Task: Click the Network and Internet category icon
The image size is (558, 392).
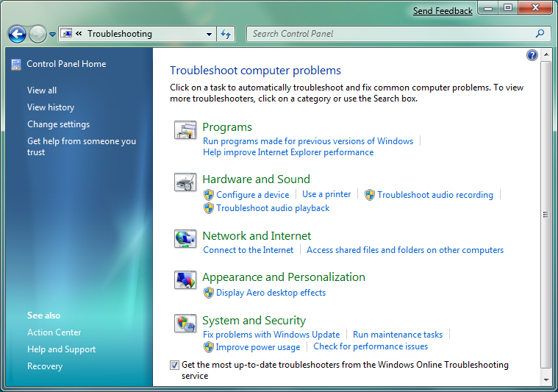Action: click(x=185, y=238)
